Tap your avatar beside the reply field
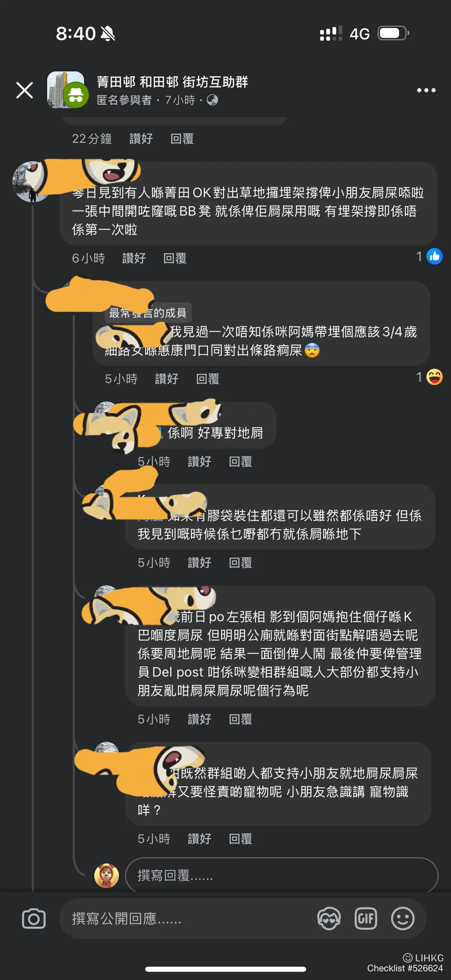This screenshot has height=980, width=451. click(x=107, y=875)
